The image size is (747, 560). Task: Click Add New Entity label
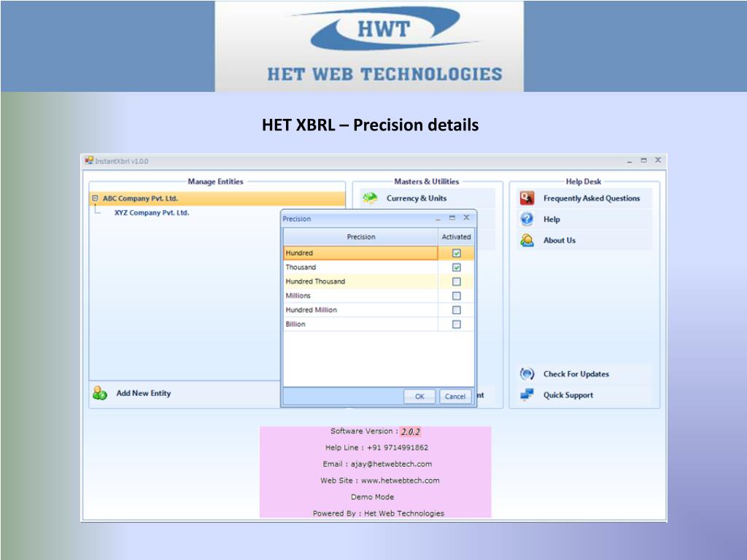[x=144, y=393]
